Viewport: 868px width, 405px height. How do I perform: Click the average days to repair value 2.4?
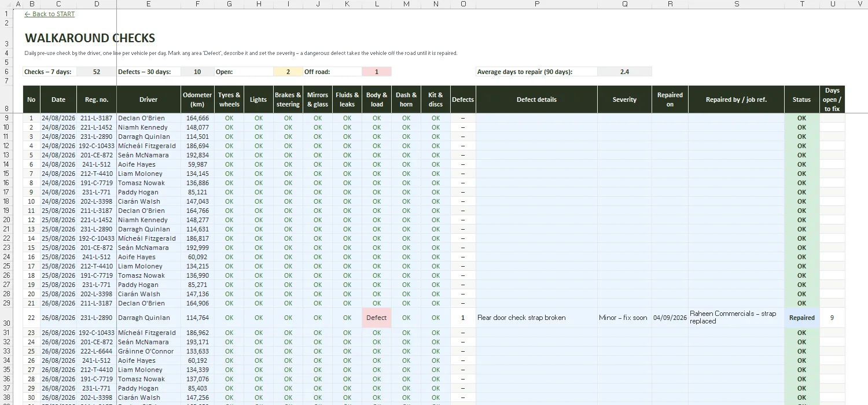coord(624,72)
